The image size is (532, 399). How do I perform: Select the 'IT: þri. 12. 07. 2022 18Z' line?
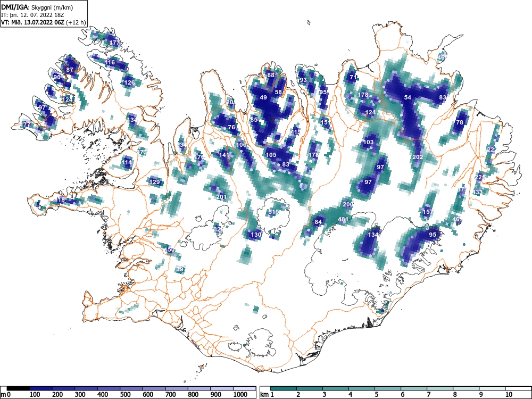[32, 15]
